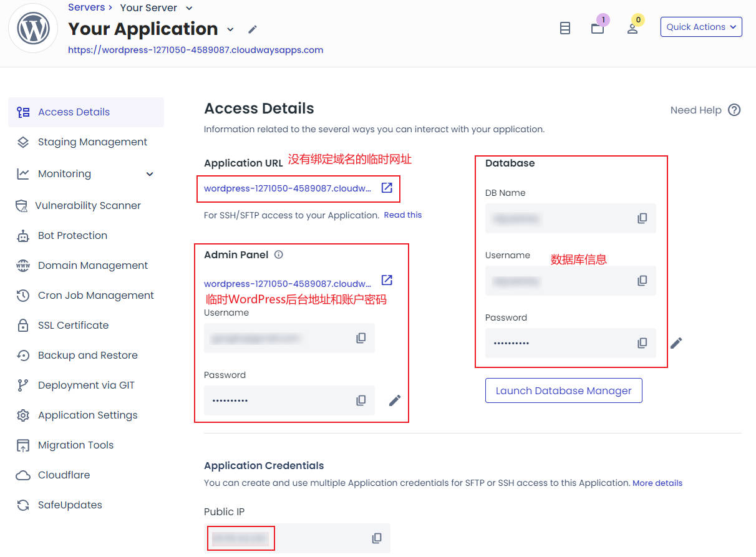Click Launch Database Manager button
This screenshot has width=756, height=557.
pos(563,391)
